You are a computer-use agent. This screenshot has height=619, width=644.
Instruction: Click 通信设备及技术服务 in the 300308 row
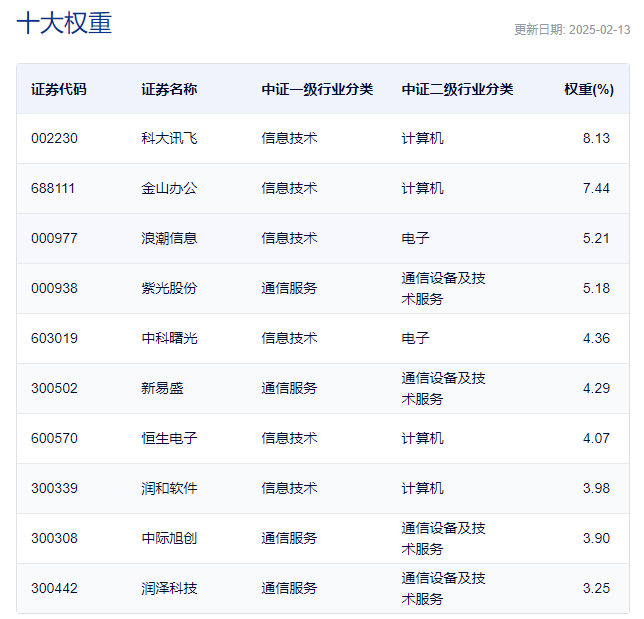pos(444,538)
